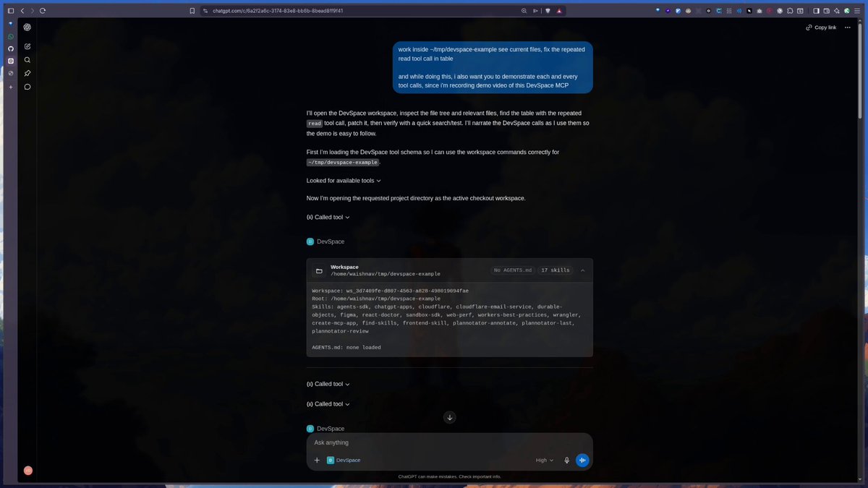Image resolution: width=868 pixels, height=488 pixels.
Task: Add a new panel with the plus icon
Action: coord(11,87)
